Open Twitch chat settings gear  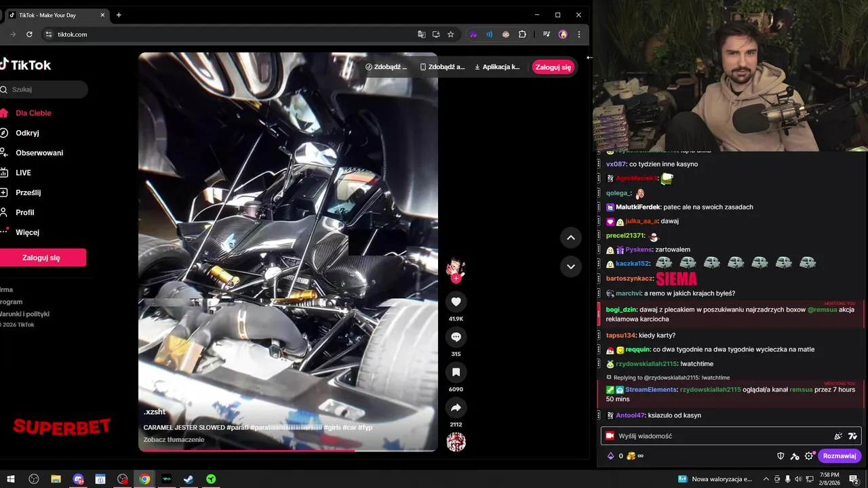[x=809, y=456]
